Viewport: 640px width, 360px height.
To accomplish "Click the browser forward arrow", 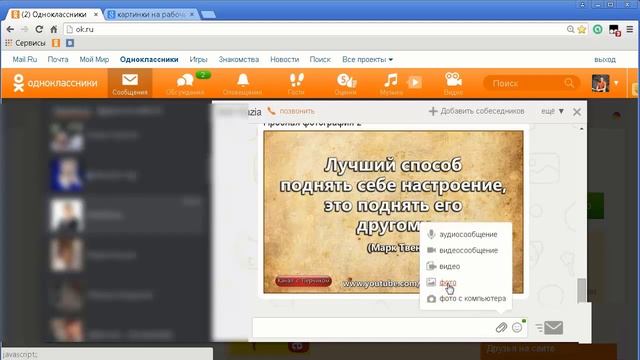I will coord(24,29).
